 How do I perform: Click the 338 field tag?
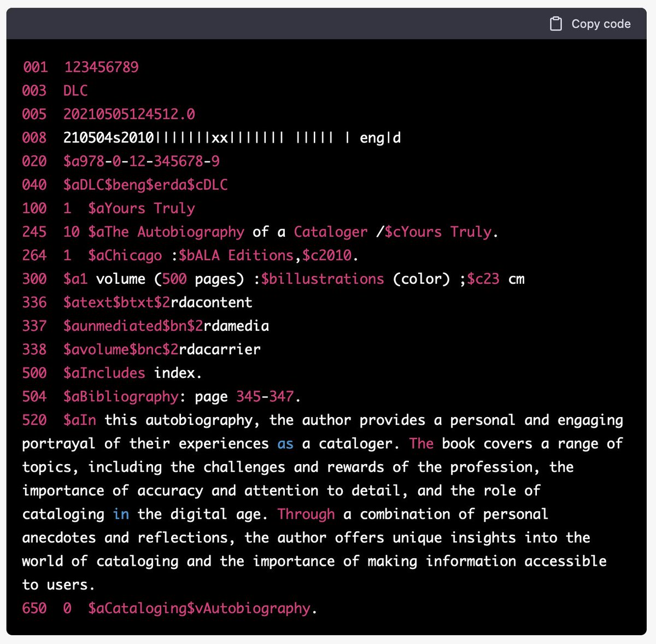[35, 349]
